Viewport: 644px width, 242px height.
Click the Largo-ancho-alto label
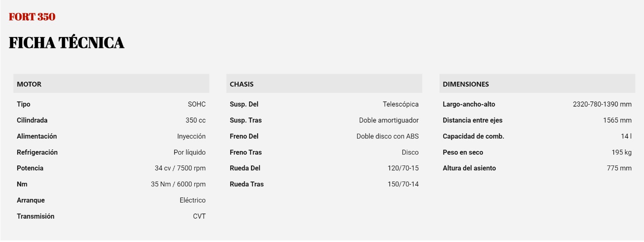point(469,104)
